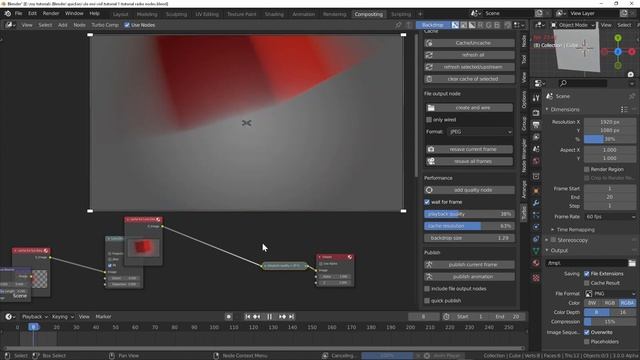The image size is (640, 360).
Task: Open the Frame Rate dropdown
Action: coord(610,217)
